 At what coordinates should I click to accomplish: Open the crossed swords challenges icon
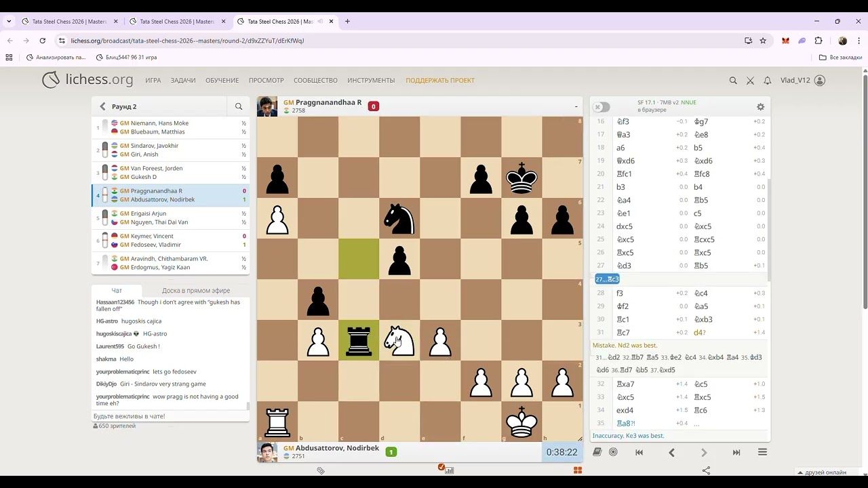pyautogui.click(x=750, y=80)
